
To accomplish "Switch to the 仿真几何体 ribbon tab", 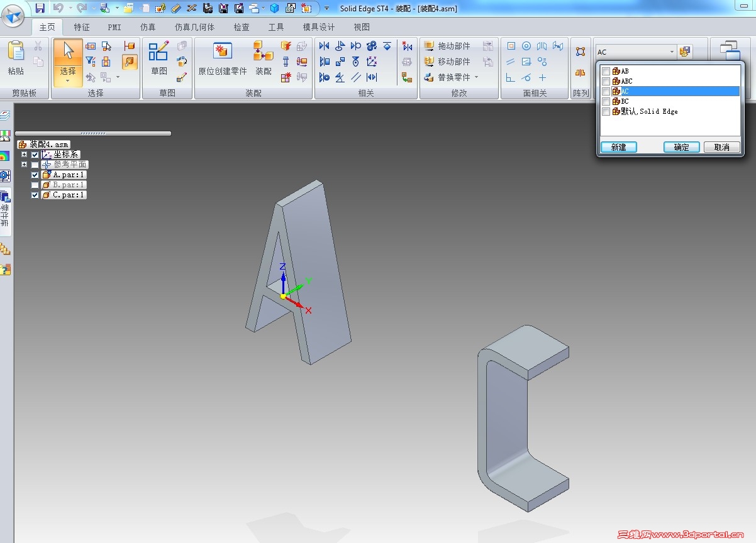I will (194, 27).
